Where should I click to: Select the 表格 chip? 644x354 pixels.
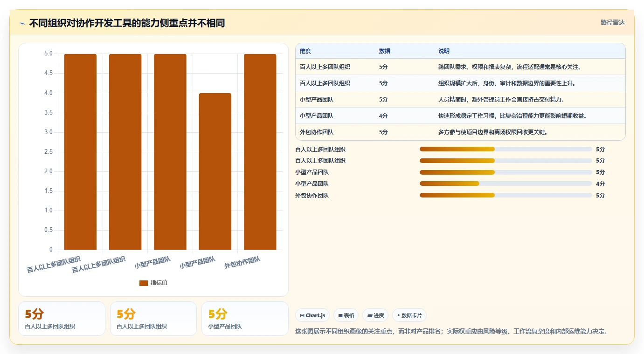346,315
